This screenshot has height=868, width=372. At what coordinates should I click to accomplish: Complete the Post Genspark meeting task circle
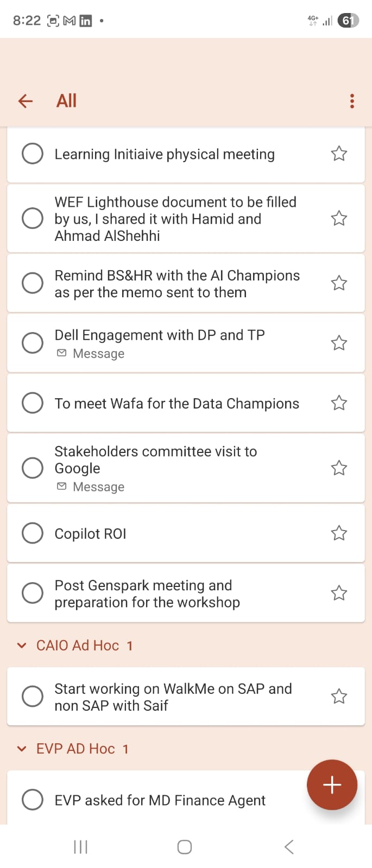click(33, 593)
